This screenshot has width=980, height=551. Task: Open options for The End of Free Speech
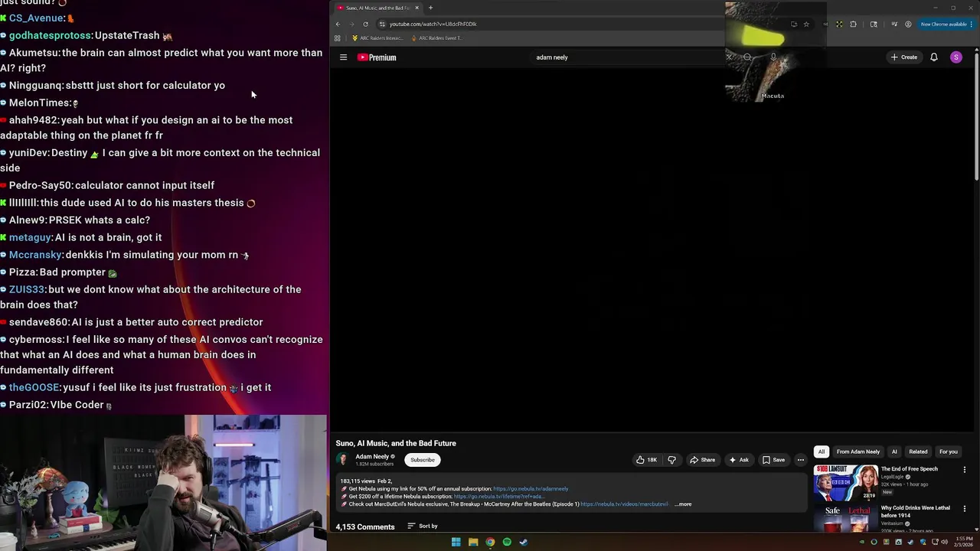[964, 470]
